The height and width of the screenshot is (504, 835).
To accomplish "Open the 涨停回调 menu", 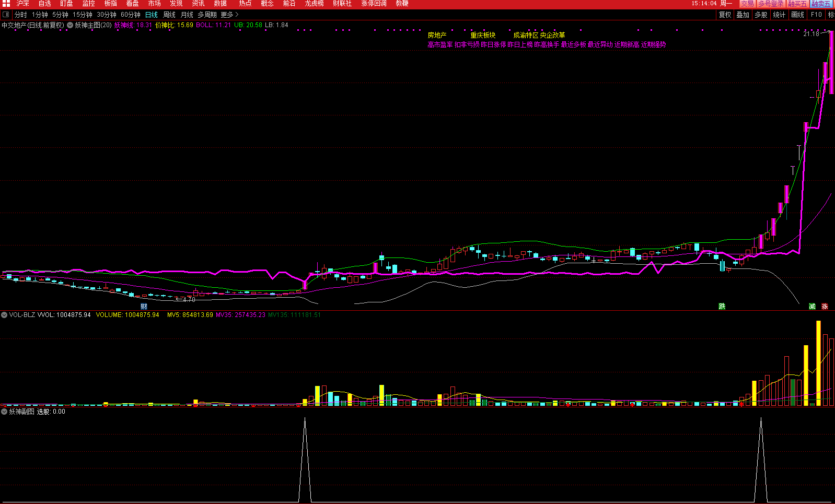I will tap(374, 4).
